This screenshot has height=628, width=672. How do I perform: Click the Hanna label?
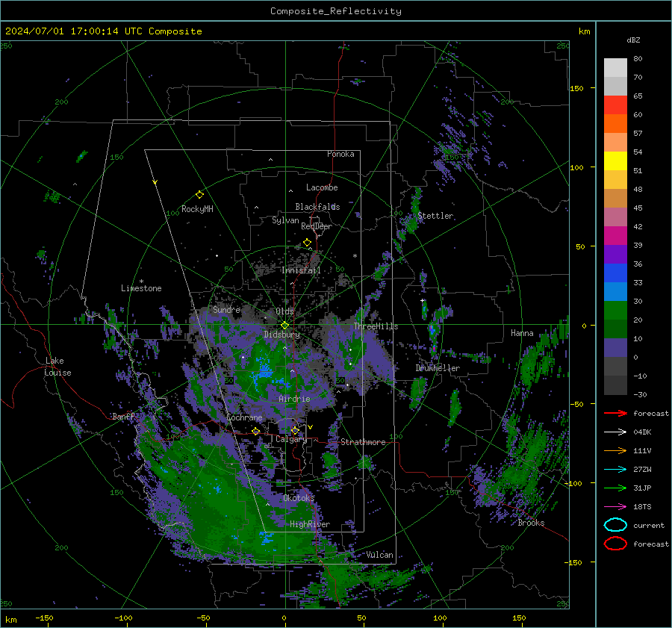point(522,333)
